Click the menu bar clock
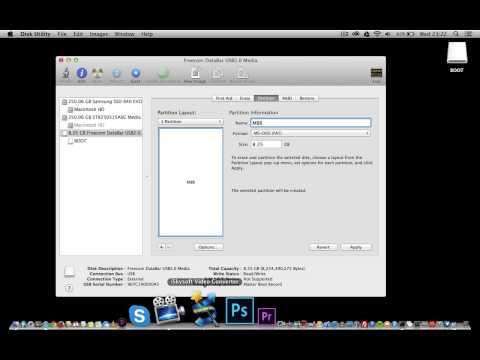The width and height of the screenshot is (480, 360). click(x=433, y=34)
